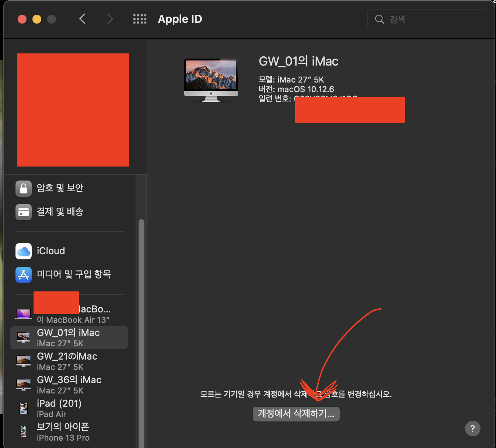Open help with the question mark button
This screenshot has width=496, height=448.
pyautogui.click(x=473, y=428)
